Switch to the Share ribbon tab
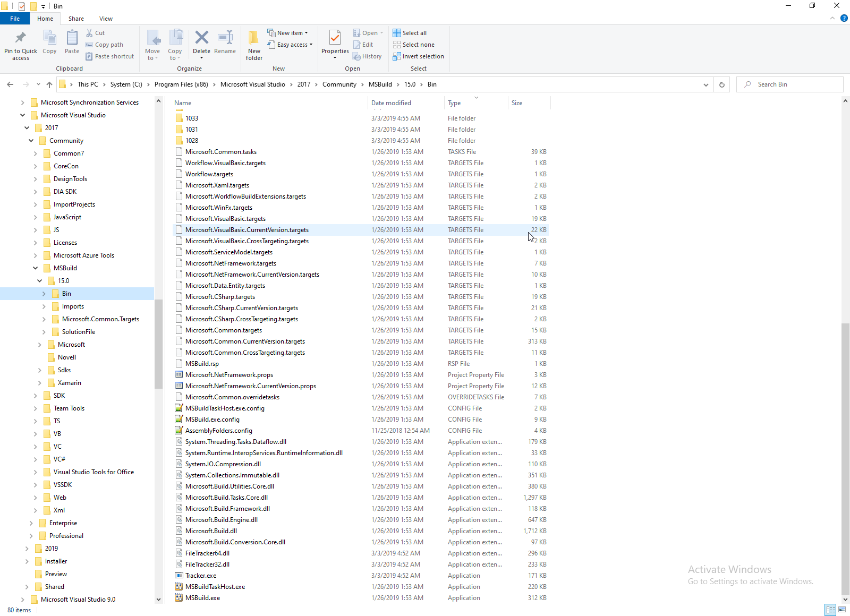Image resolution: width=850 pixels, height=616 pixels. coord(76,19)
